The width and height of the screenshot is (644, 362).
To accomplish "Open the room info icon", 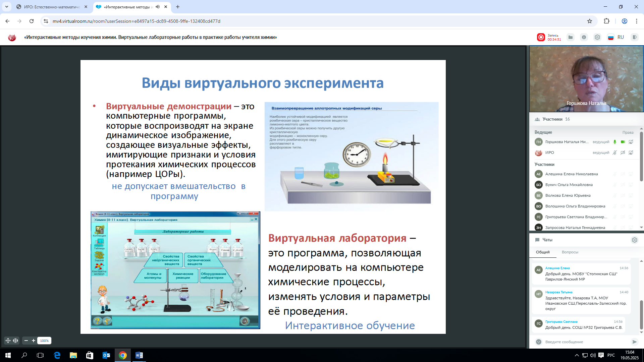I will pyautogui.click(x=584, y=37).
